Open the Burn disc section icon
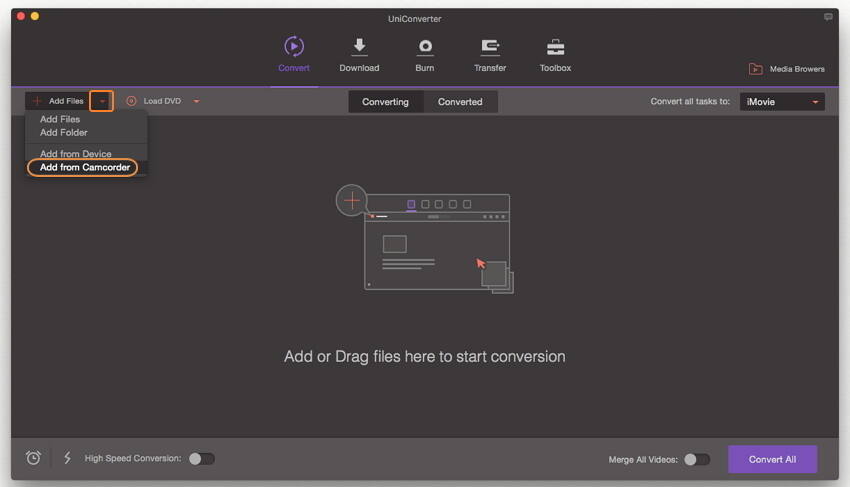Viewport: 850px width, 487px height. coord(425,47)
